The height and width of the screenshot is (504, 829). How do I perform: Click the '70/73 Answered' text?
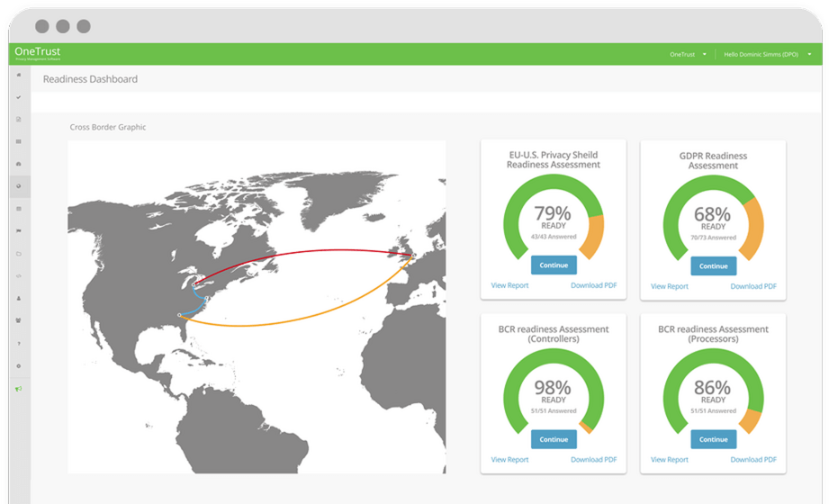click(713, 238)
